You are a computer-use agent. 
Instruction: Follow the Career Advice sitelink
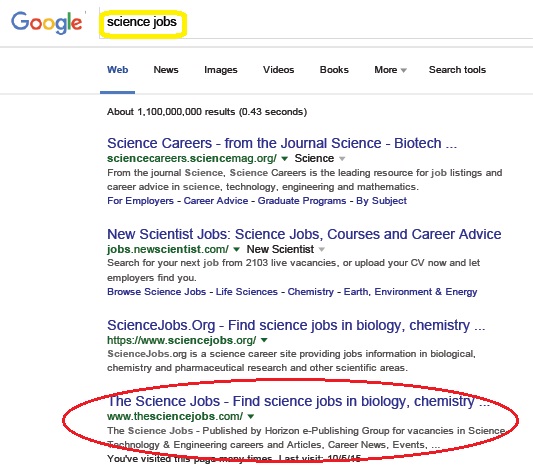(x=216, y=201)
